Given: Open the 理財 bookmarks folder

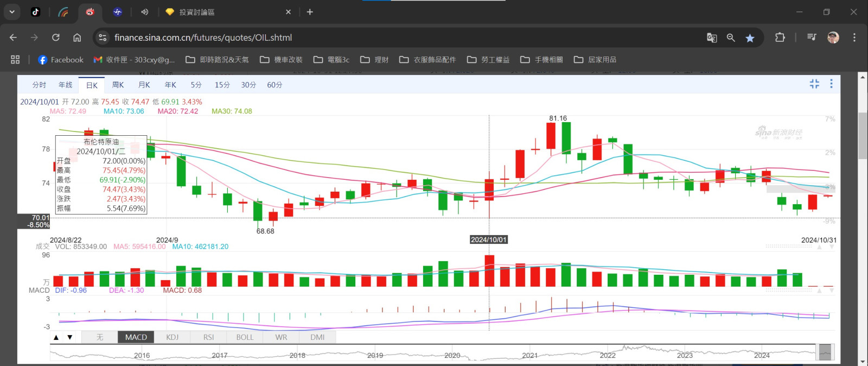Looking at the screenshot, I should tap(375, 60).
